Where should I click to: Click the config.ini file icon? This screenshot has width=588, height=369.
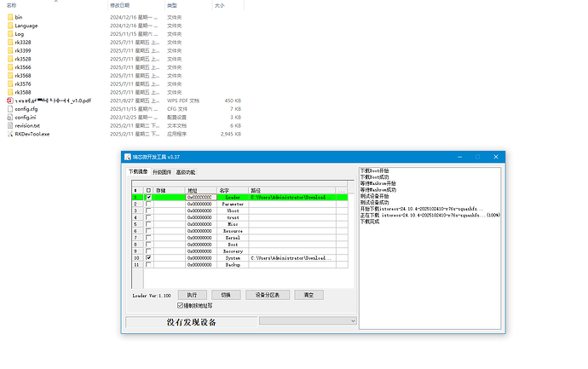pos(9,117)
